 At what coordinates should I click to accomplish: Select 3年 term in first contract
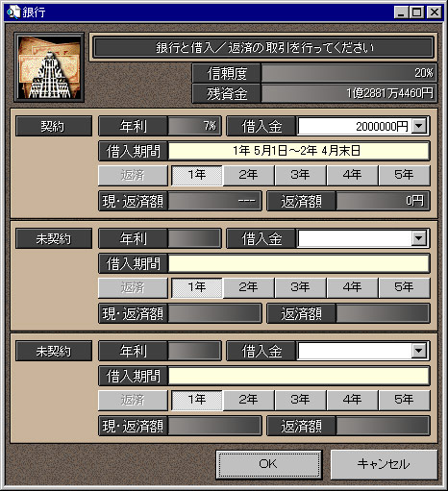pyautogui.click(x=300, y=175)
